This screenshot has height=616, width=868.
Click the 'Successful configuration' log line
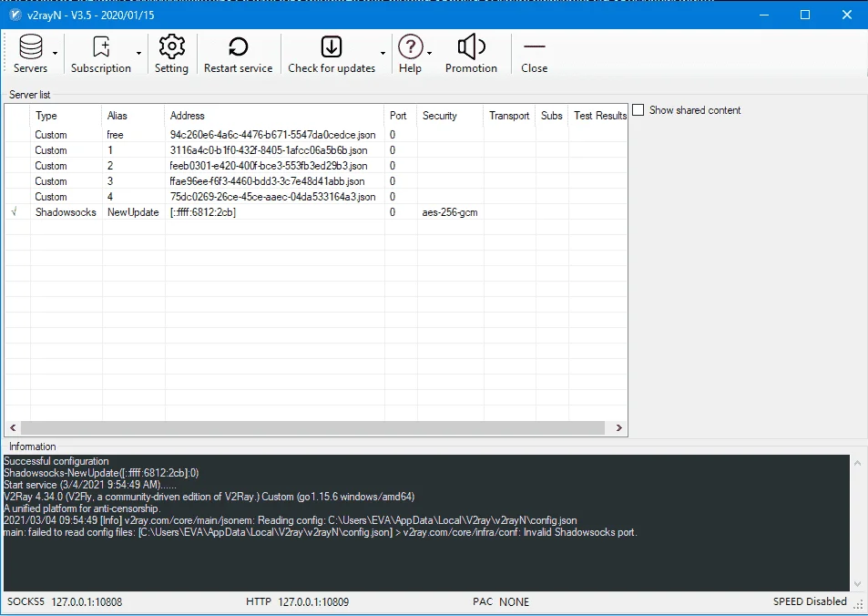[x=56, y=461]
